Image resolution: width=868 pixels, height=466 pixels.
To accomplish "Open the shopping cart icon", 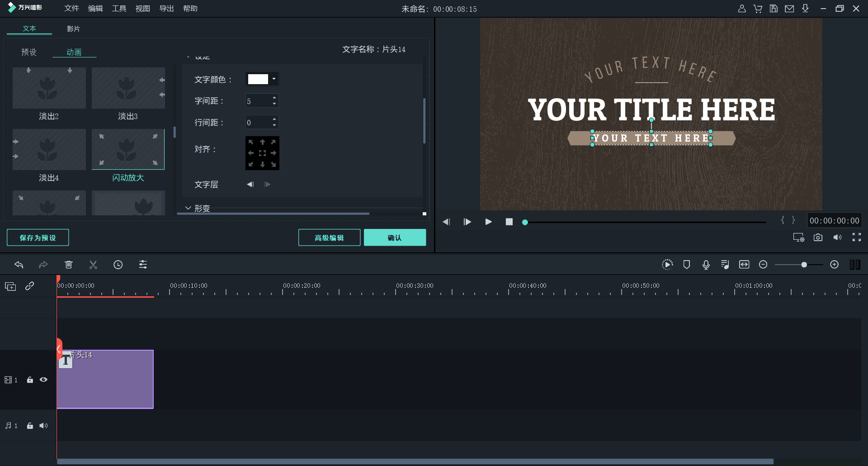I will pos(758,9).
